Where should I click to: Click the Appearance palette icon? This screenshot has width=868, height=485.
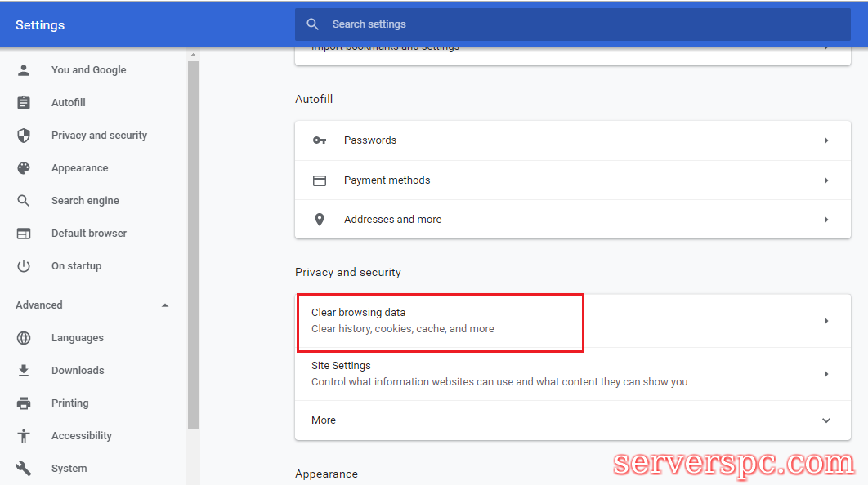[x=24, y=168]
